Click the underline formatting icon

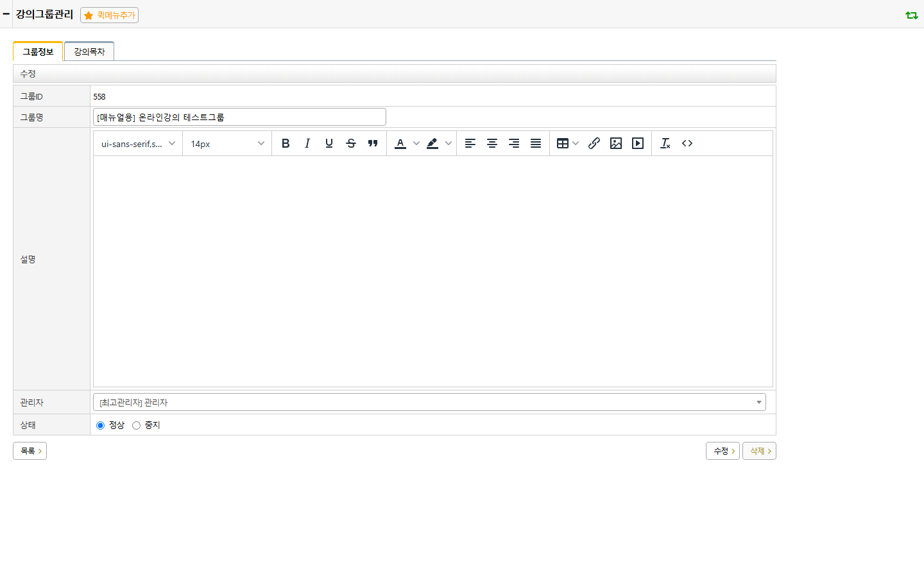(x=329, y=143)
